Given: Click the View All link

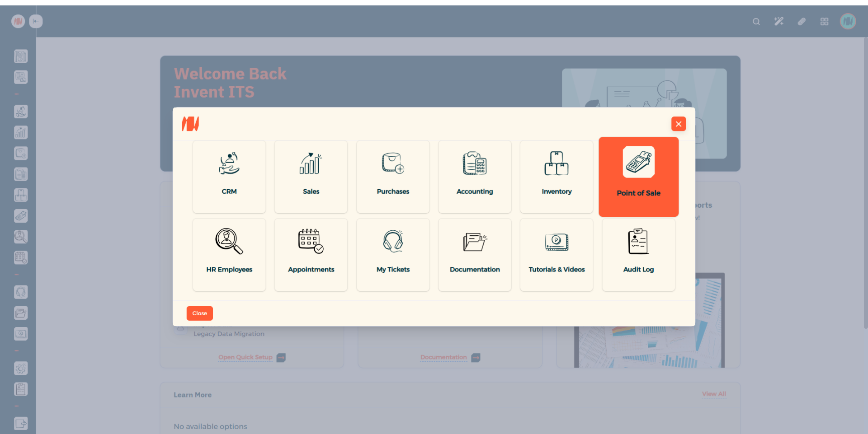Looking at the screenshot, I should point(714,394).
